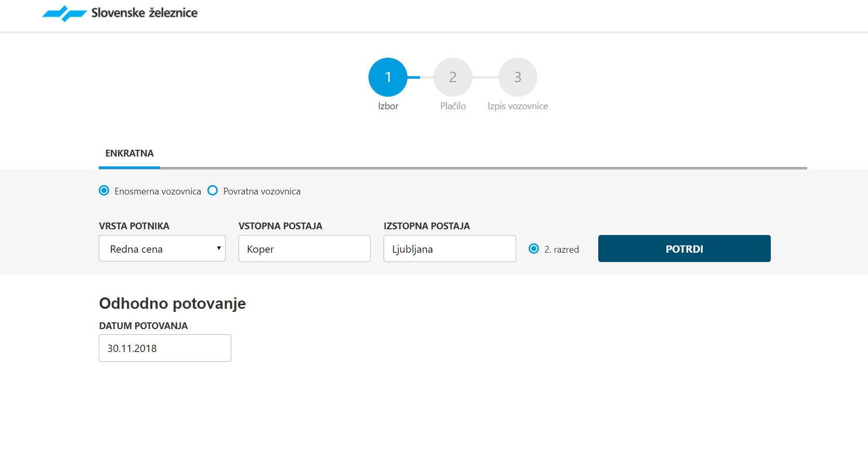The image size is (868, 457).
Task: Select step 3 Izpis vozovnice circle
Action: click(x=518, y=77)
